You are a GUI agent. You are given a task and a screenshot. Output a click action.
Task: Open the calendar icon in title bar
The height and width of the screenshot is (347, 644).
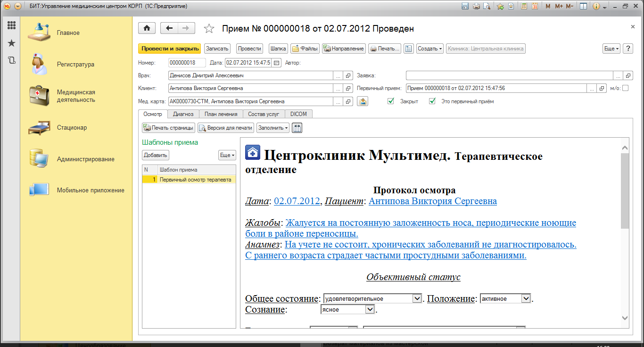535,7
